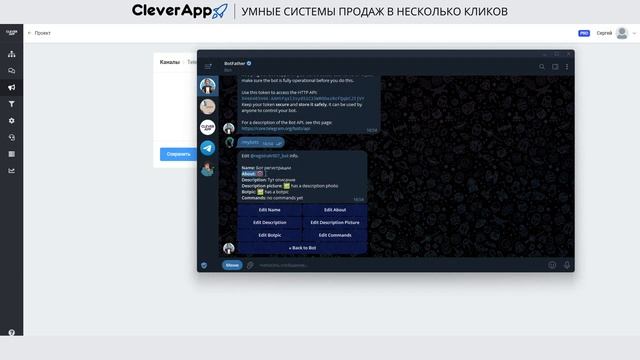Open the Telegram chat three-dot menu

[x=567, y=67]
